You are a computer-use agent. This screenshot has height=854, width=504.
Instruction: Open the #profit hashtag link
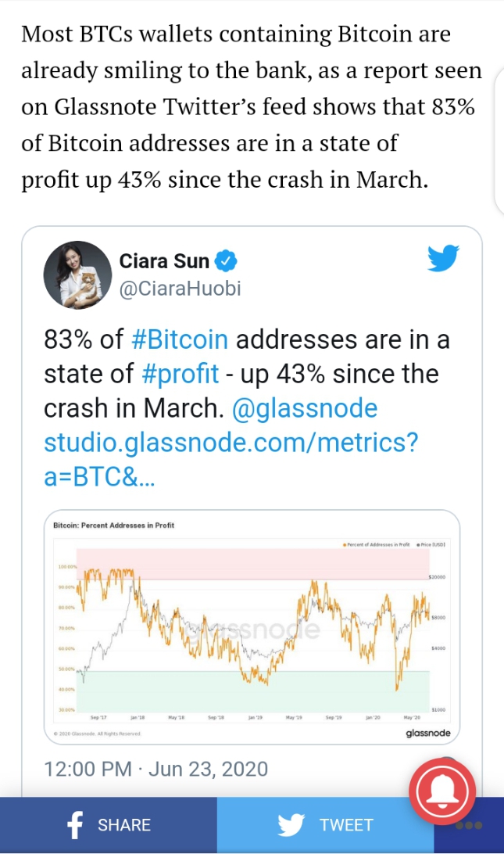click(x=181, y=374)
